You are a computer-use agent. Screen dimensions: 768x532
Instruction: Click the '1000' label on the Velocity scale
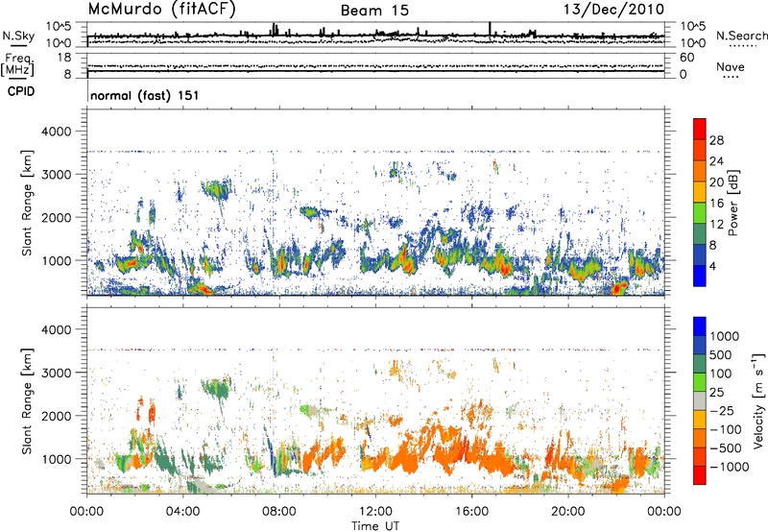[x=724, y=336]
